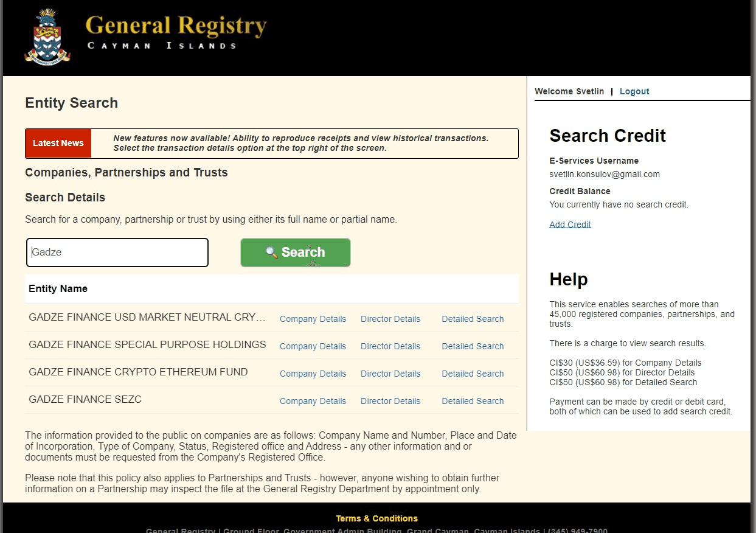Show Director Details for Crypto Ethereum Fund
The height and width of the screenshot is (533, 756).
tap(390, 374)
